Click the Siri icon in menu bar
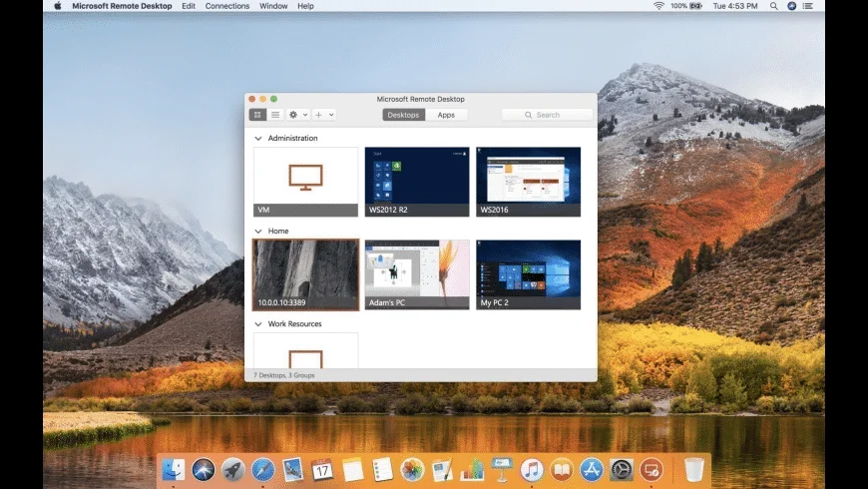868x489 pixels. [x=791, y=6]
